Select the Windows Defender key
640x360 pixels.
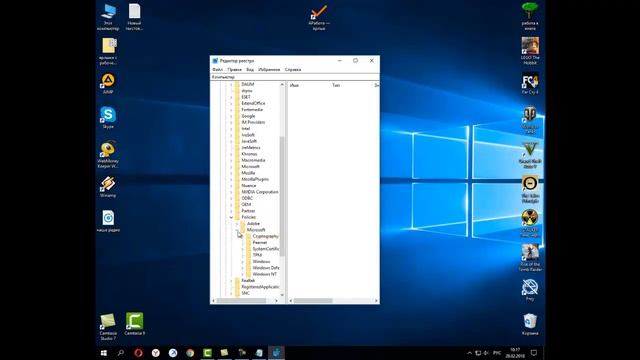click(266, 268)
